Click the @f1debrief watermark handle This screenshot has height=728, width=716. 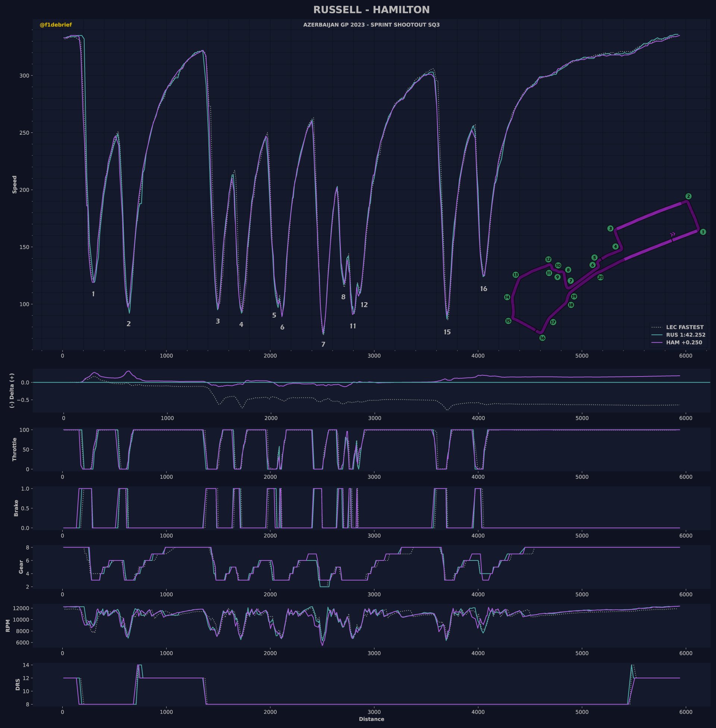coord(56,25)
